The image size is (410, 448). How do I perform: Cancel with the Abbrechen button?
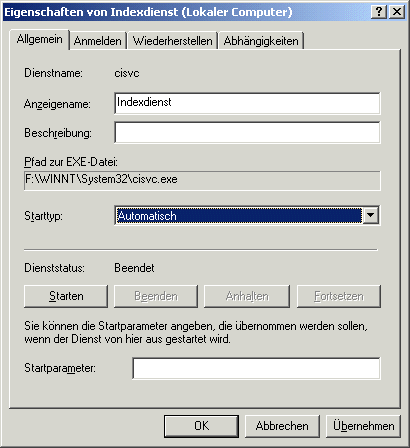tap(282, 426)
